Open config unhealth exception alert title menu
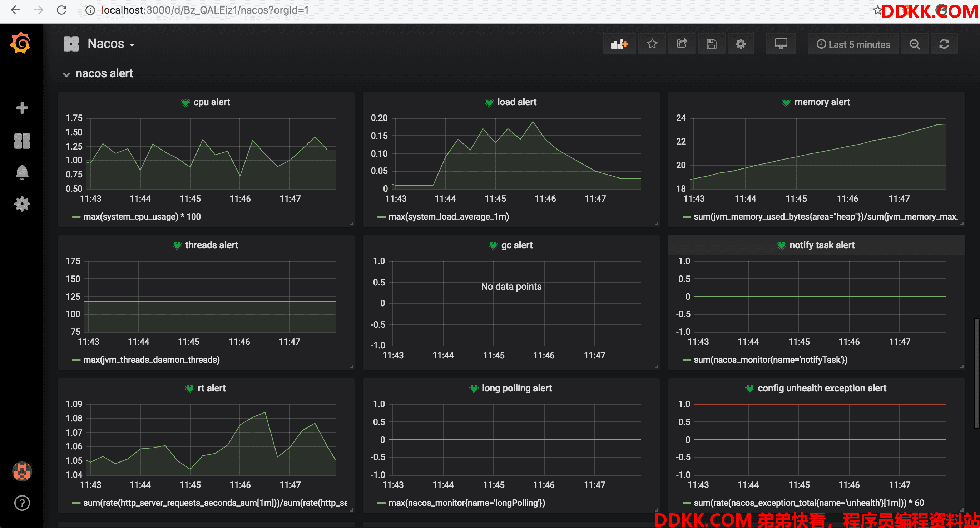The height and width of the screenshot is (528, 980). (822, 388)
